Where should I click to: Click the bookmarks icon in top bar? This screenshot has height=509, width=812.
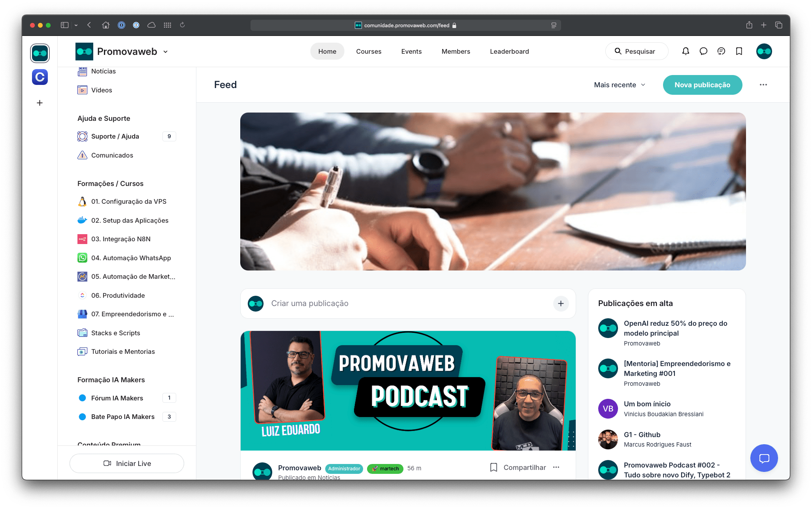pyautogui.click(x=738, y=52)
